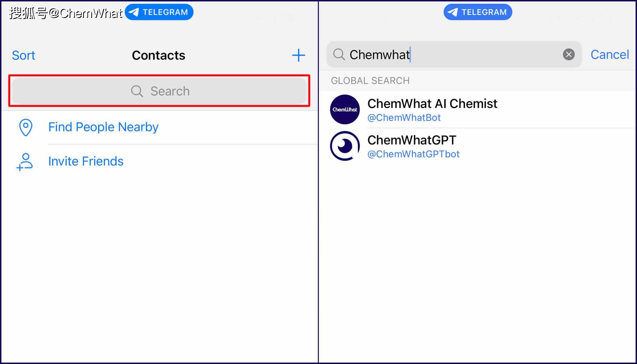637x364 pixels.
Task: Open the ChemWhatGPT search result
Action: tap(478, 146)
